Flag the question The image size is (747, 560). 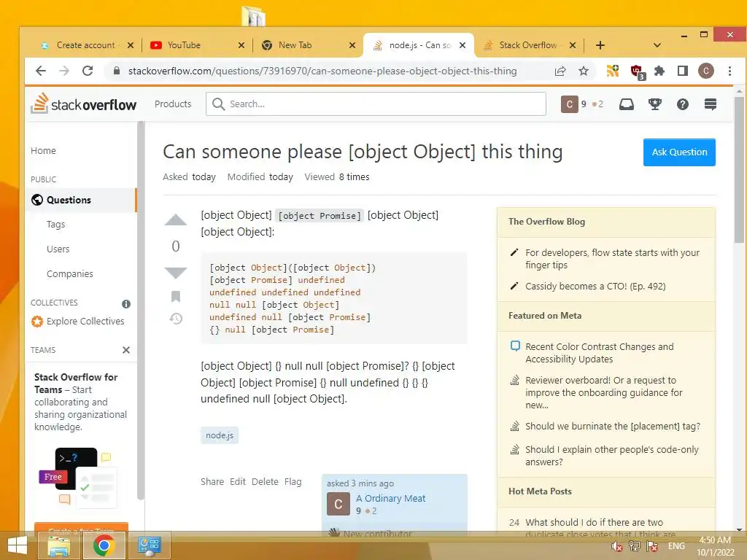293,481
